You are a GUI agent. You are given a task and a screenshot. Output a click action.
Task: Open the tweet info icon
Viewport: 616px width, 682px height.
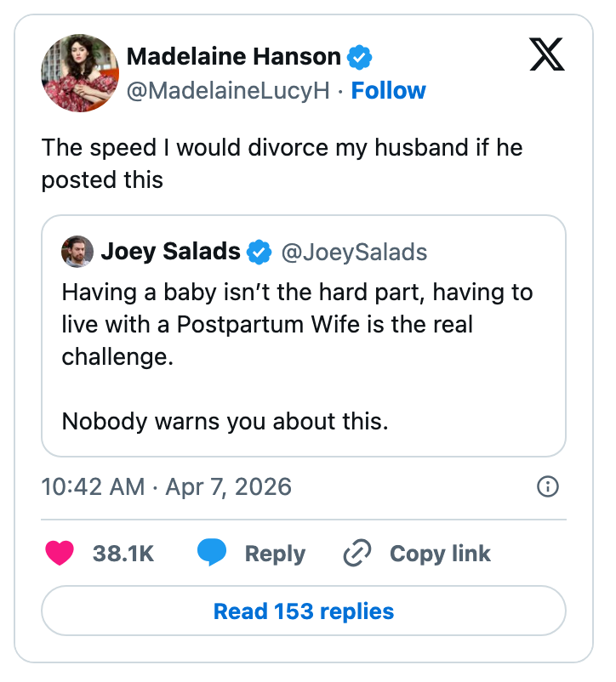click(x=548, y=486)
